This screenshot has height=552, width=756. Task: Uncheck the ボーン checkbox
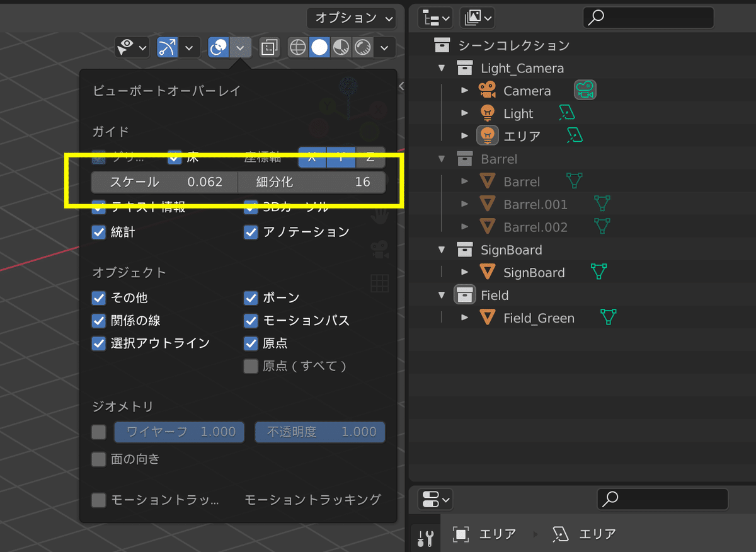click(x=251, y=297)
